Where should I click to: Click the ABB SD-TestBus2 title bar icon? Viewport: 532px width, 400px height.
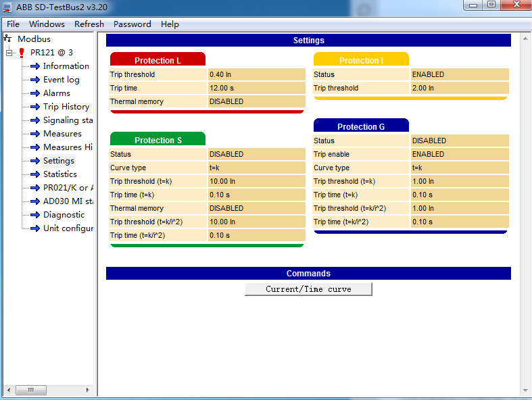pyautogui.click(x=7, y=7)
